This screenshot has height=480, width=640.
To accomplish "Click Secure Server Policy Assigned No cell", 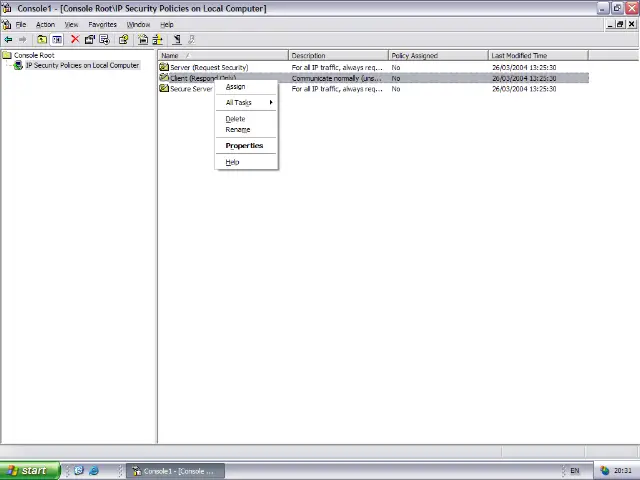I will [396, 89].
